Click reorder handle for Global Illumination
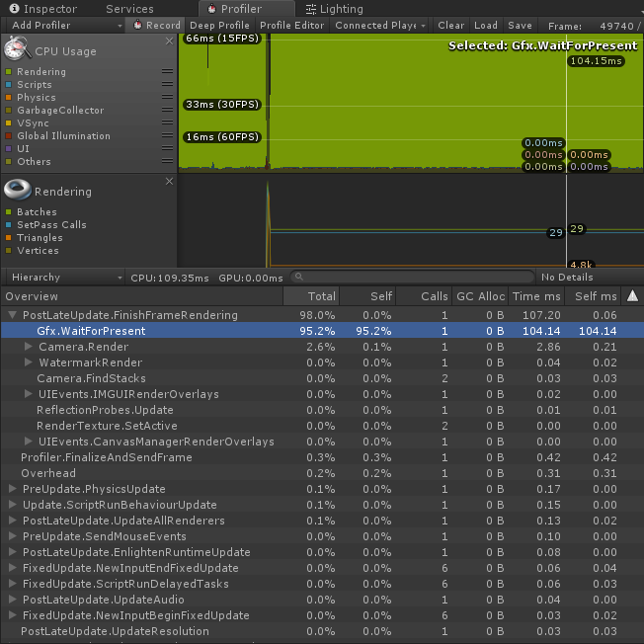Screen dimensions: 644x644 [167, 135]
